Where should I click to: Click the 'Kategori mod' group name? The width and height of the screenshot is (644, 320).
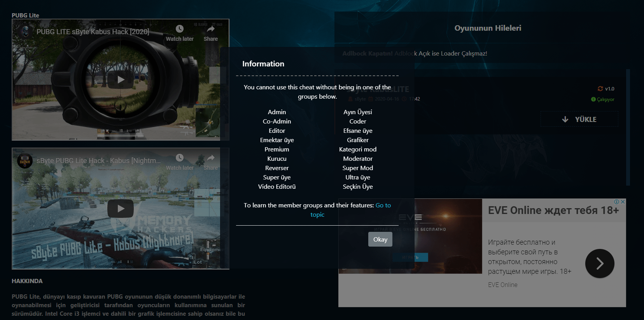[358, 149]
